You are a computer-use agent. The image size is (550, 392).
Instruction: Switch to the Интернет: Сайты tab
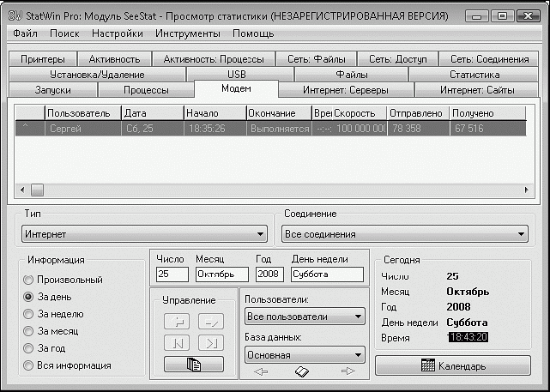[x=477, y=90]
